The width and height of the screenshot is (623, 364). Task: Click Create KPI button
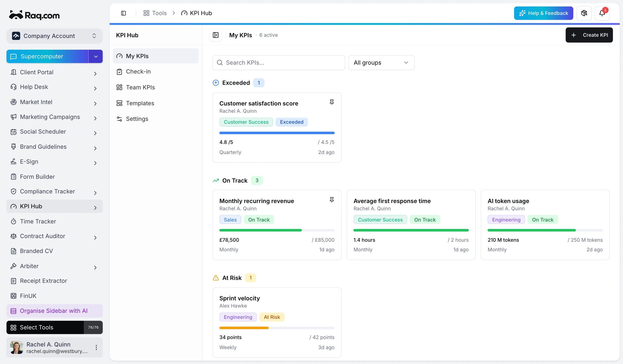[x=589, y=35]
